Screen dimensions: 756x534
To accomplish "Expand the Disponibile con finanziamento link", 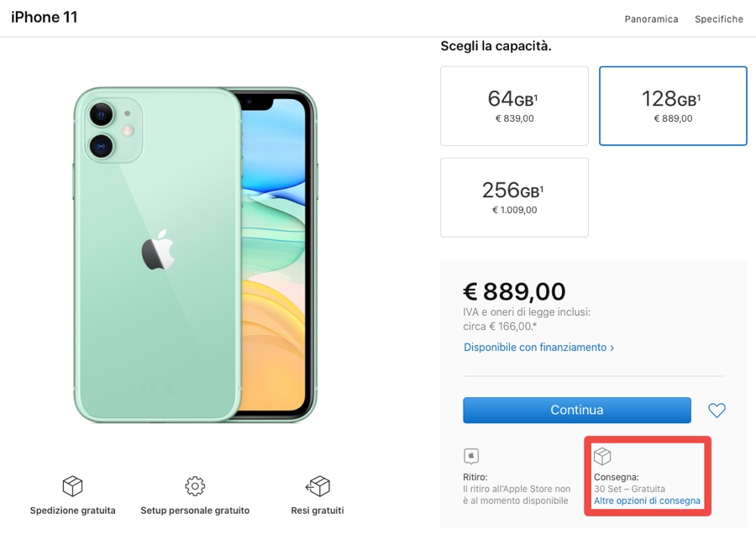I will coord(538,348).
